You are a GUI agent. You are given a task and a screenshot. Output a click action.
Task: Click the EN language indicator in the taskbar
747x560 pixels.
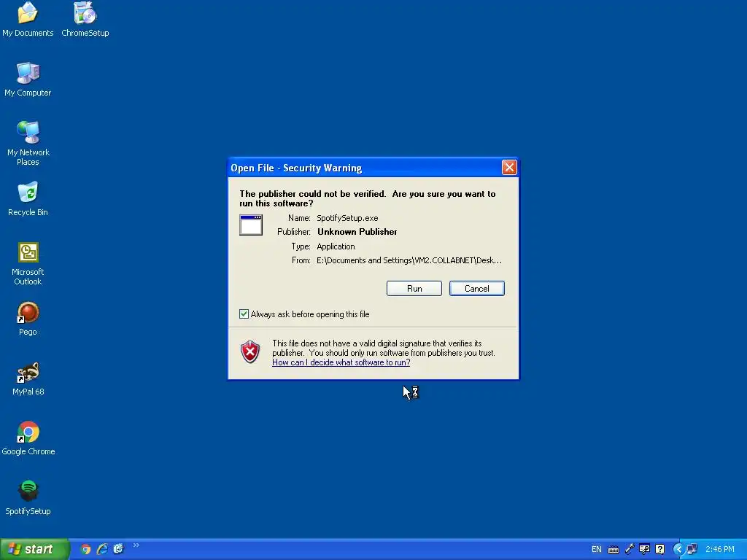597,549
